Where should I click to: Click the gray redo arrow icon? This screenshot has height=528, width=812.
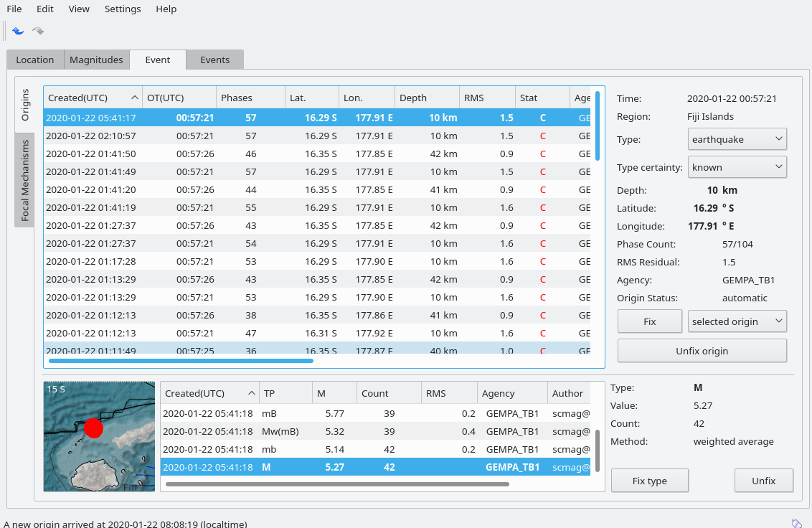[x=38, y=31]
